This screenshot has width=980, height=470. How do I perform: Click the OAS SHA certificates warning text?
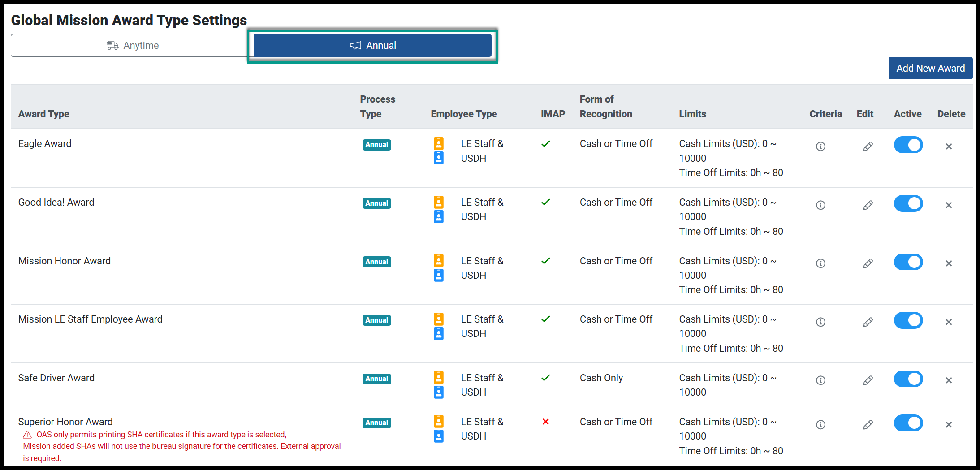click(182, 446)
